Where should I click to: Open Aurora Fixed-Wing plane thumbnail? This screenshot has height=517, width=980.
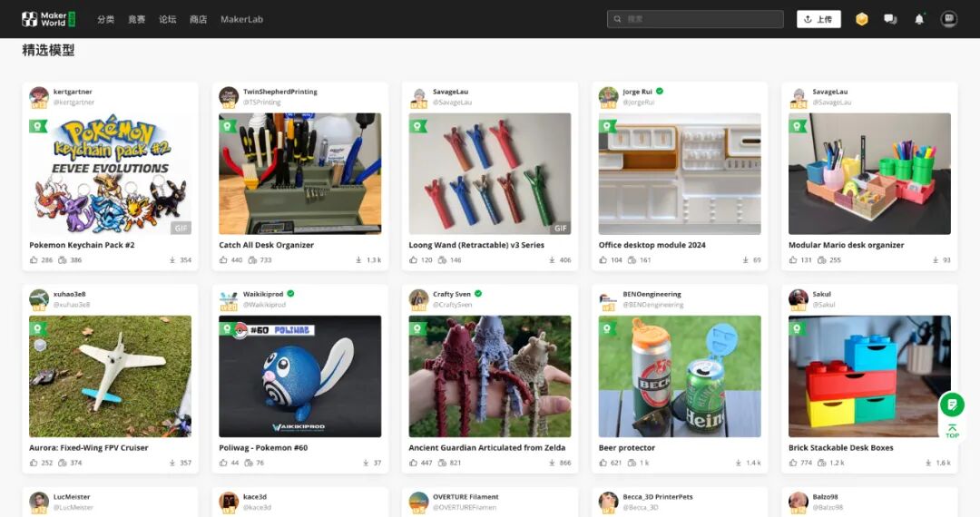[110, 376]
